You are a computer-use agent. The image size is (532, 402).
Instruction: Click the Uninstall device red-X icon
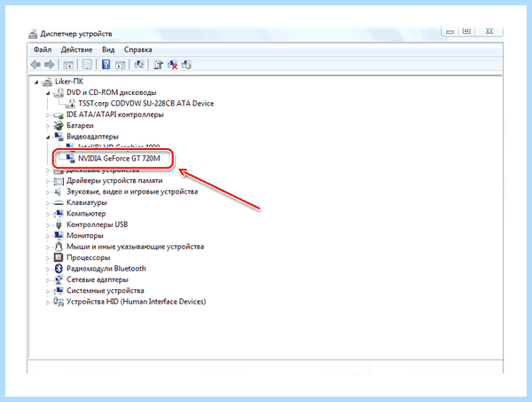pyautogui.click(x=172, y=65)
